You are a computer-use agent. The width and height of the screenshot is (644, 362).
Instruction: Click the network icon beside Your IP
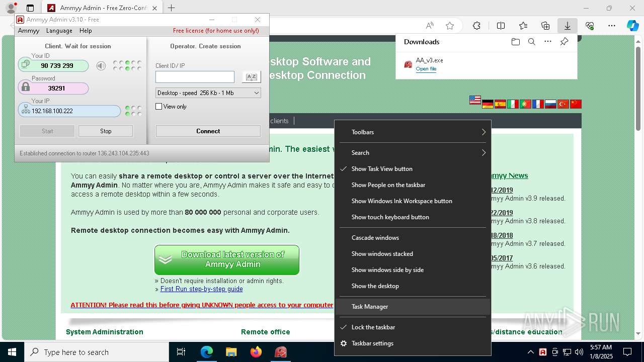(26, 110)
